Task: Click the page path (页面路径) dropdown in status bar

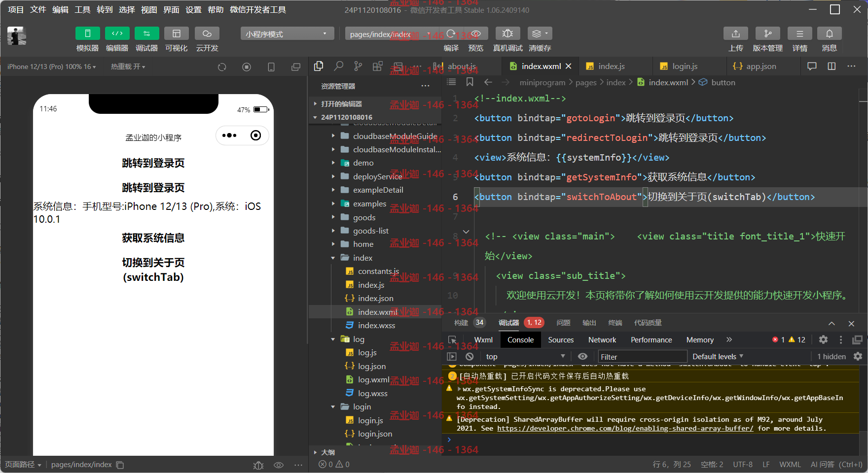Action: coord(23,465)
